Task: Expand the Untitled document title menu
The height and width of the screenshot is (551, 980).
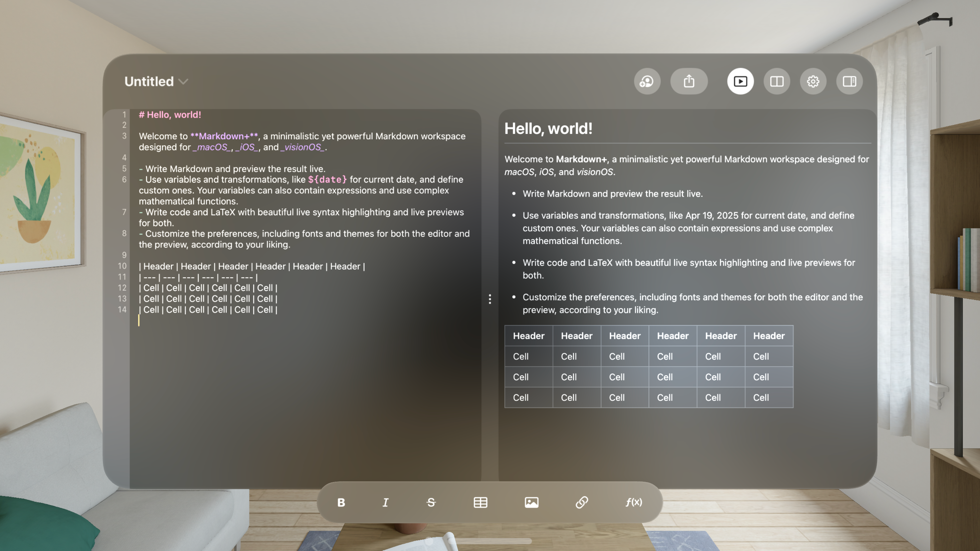Action: tap(156, 81)
